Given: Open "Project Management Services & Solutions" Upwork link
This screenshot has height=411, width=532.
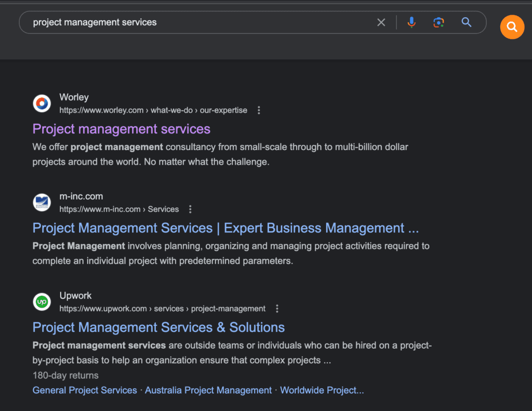Looking at the screenshot, I should 158,327.
